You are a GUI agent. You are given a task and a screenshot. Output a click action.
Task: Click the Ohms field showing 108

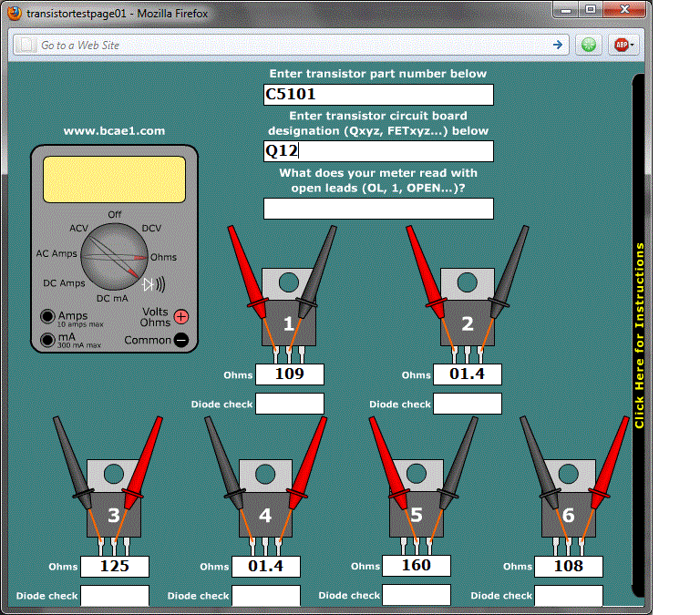pyautogui.click(x=569, y=567)
